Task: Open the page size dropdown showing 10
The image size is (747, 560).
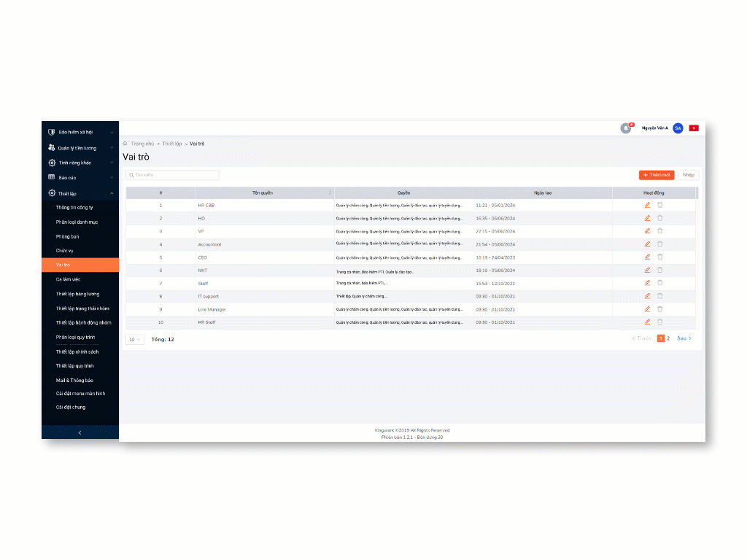Action: pos(134,340)
